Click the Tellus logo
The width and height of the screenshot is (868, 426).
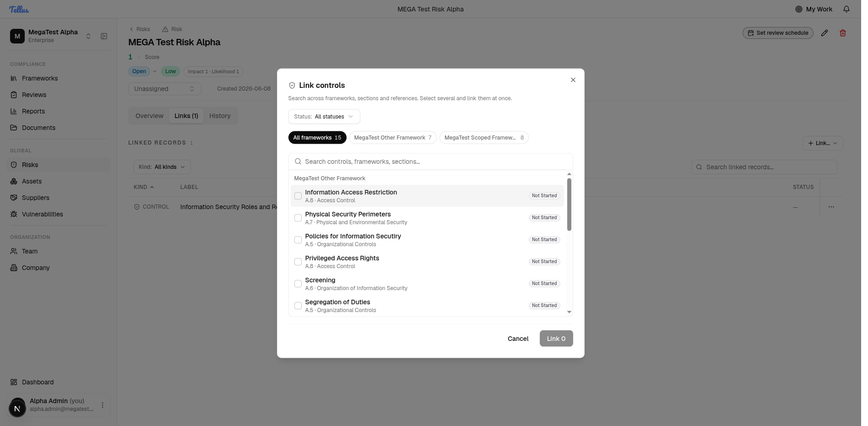[x=19, y=9]
